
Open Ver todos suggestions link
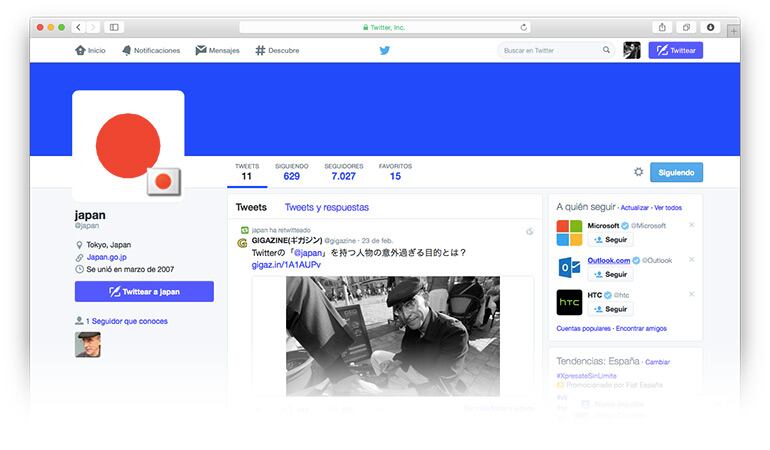click(668, 208)
